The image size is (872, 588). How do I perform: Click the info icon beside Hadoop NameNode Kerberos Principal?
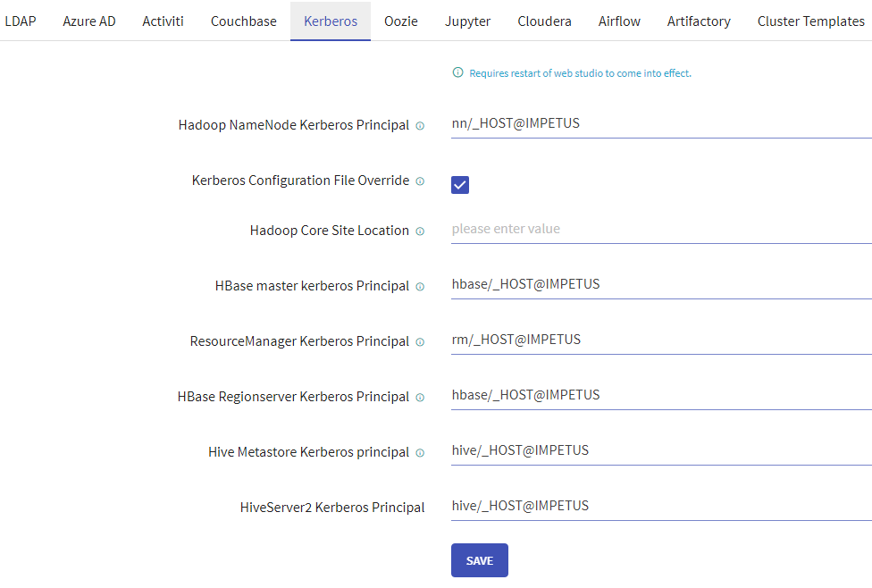[x=420, y=125]
